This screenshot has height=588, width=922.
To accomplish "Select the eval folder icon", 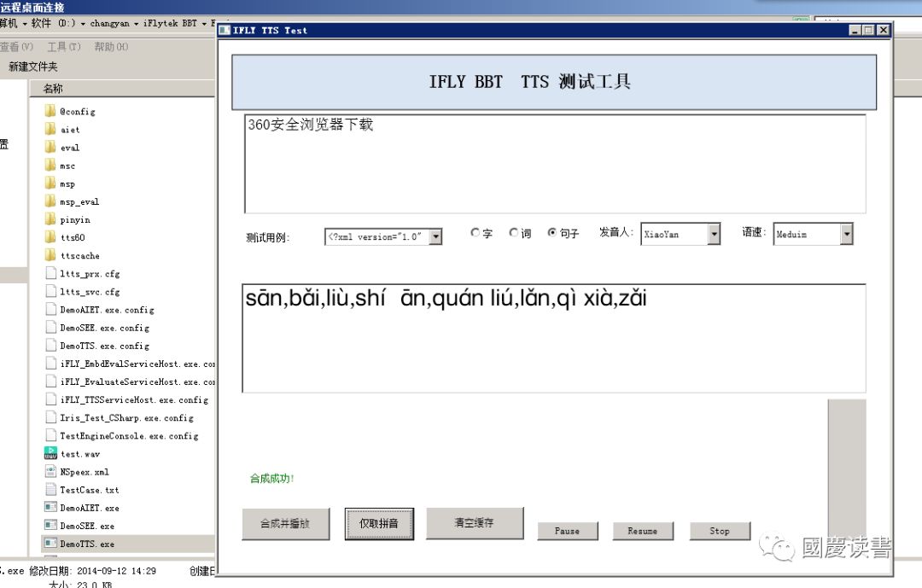I will click(50, 147).
